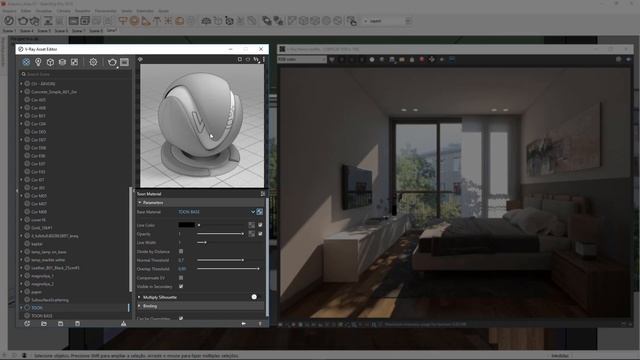Show the frame buffer window icon
The image size is (640, 360).
pyautogui.click(x=124, y=62)
